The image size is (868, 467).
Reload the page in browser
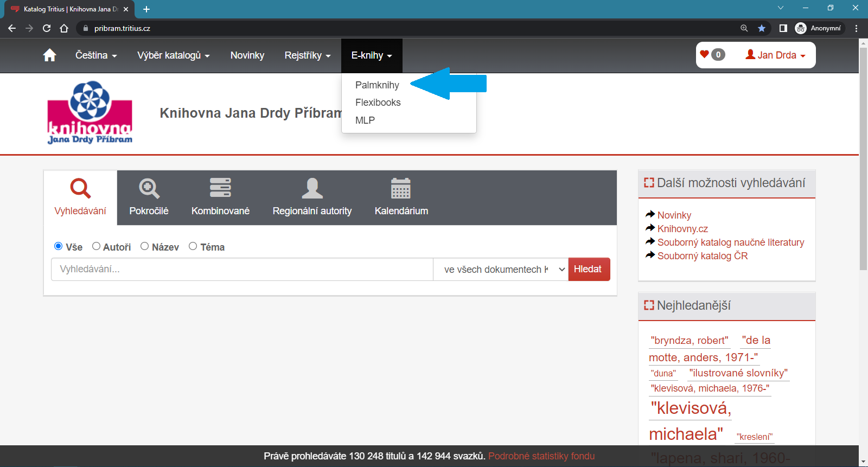coord(47,28)
